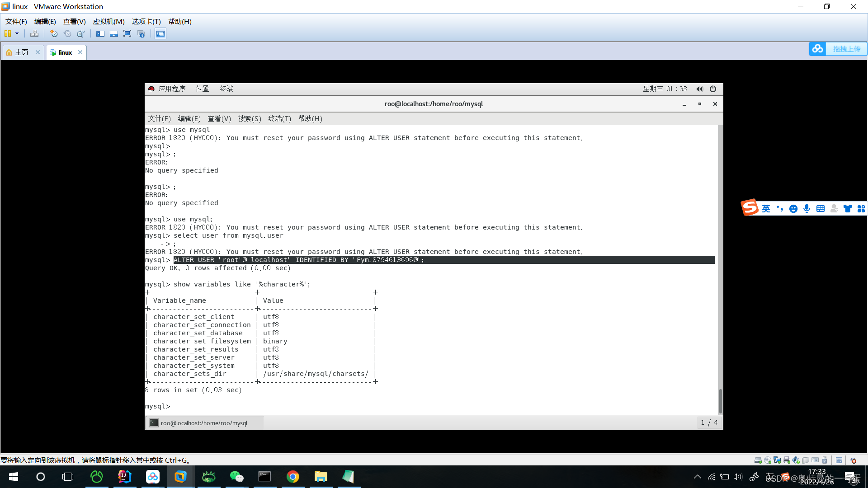Open Google Chrome from taskbar
Viewport: 868px width, 488px height.
coord(293,477)
